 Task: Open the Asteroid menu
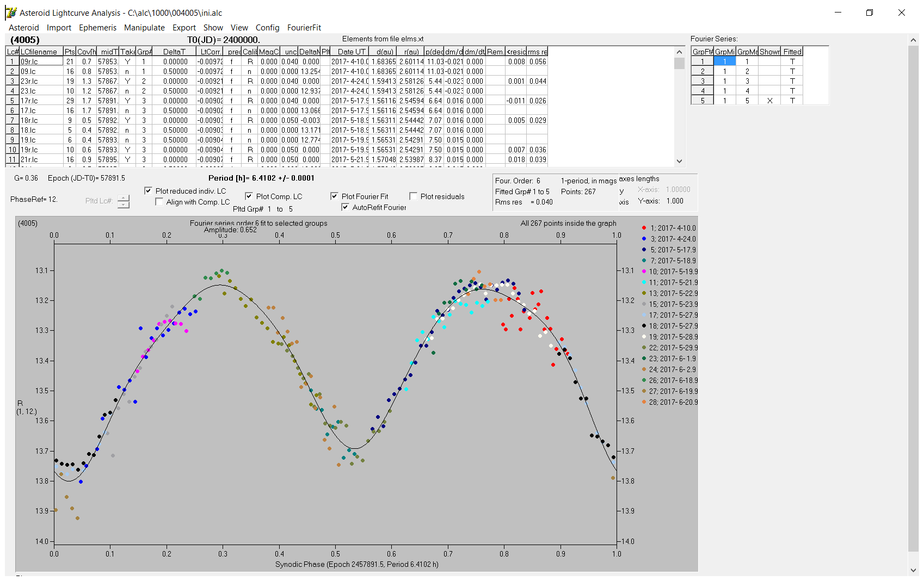(24, 28)
